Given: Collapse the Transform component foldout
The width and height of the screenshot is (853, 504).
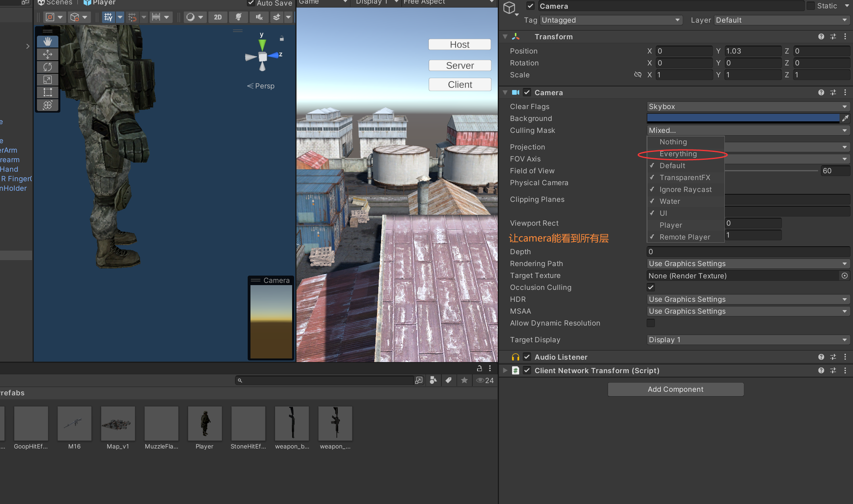Looking at the screenshot, I should point(505,36).
